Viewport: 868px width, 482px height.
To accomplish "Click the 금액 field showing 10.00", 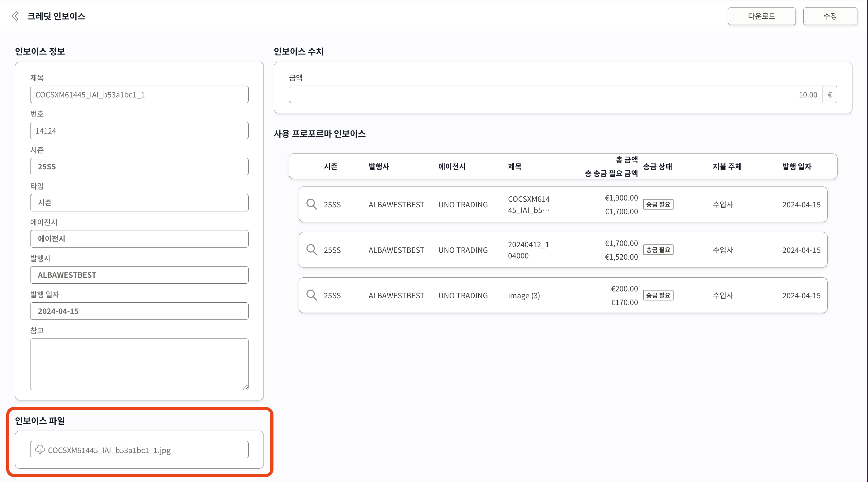I will (x=555, y=95).
